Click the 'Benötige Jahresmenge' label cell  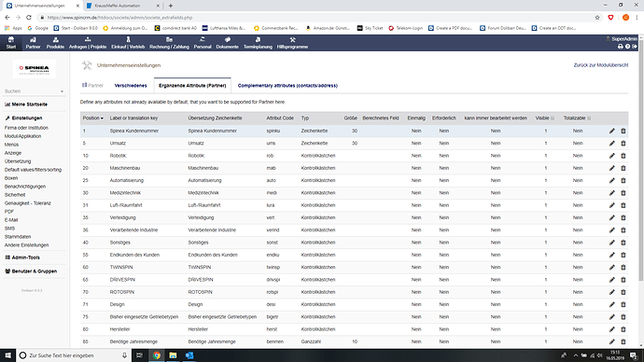pos(133,341)
